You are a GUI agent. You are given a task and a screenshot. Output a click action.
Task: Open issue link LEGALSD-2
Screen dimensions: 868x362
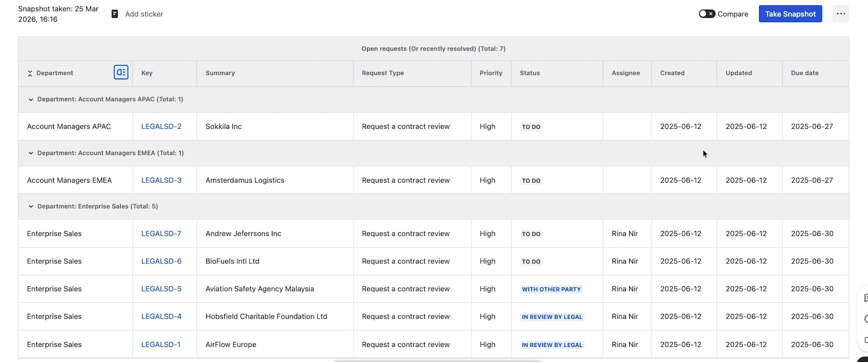coord(161,126)
